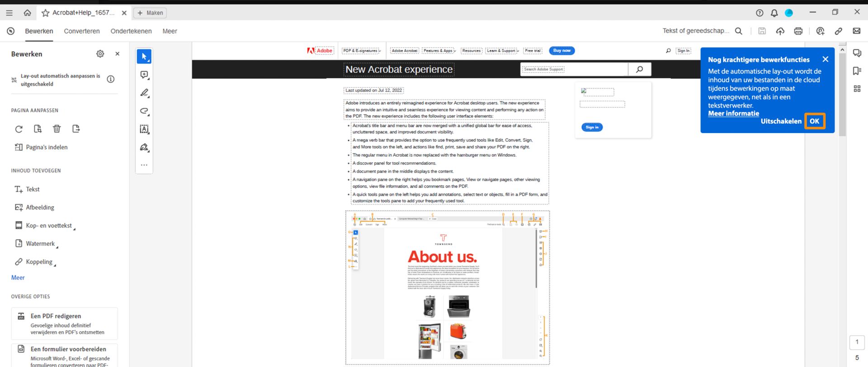
Task: Add Tekst to the PDF
Action: tap(27, 189)
